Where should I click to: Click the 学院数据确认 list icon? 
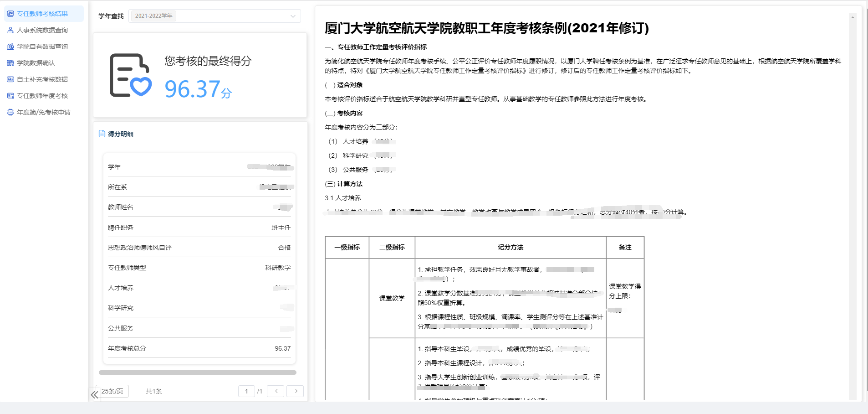[x=10, y=63]
